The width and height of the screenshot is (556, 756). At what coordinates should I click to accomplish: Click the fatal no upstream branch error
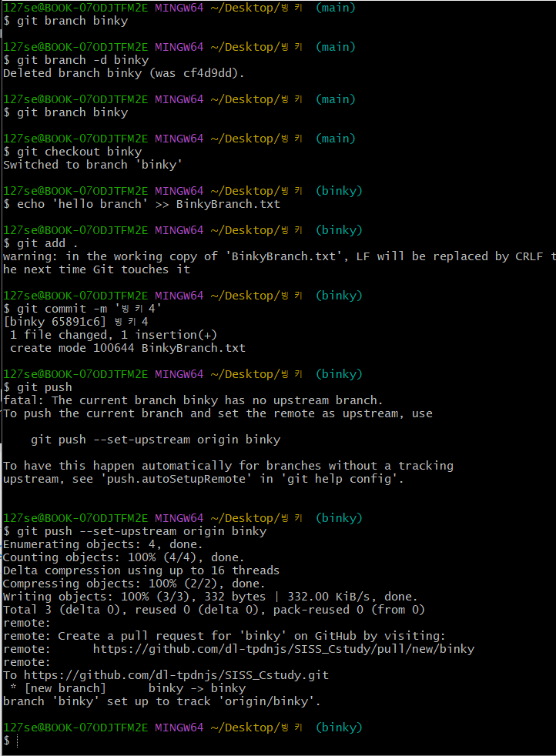193,400
